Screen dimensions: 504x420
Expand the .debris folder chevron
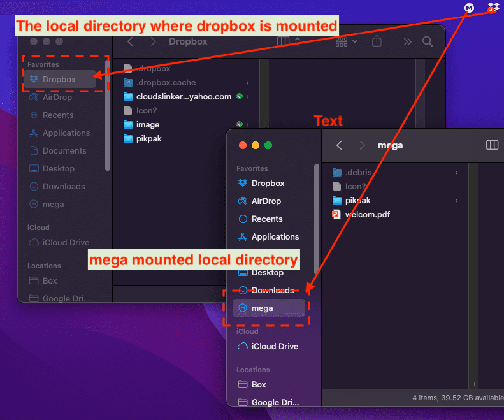point(456,173)
